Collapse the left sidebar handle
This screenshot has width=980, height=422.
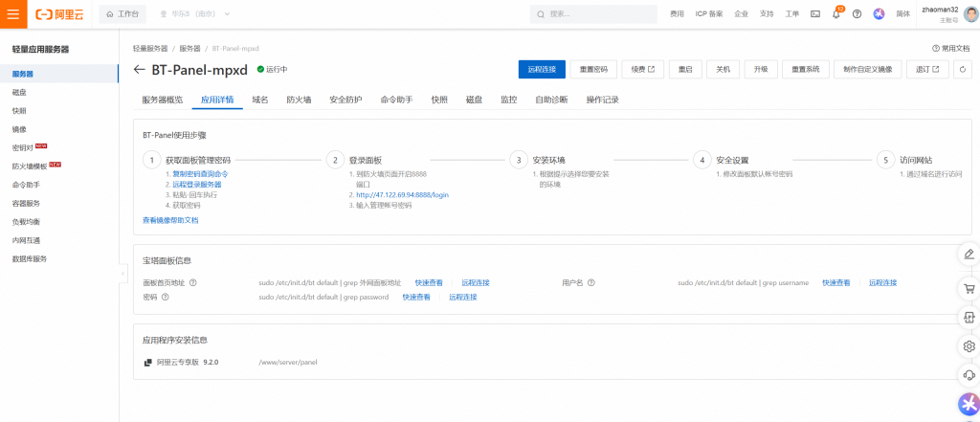pyautogui.click(x=122, y=274)
